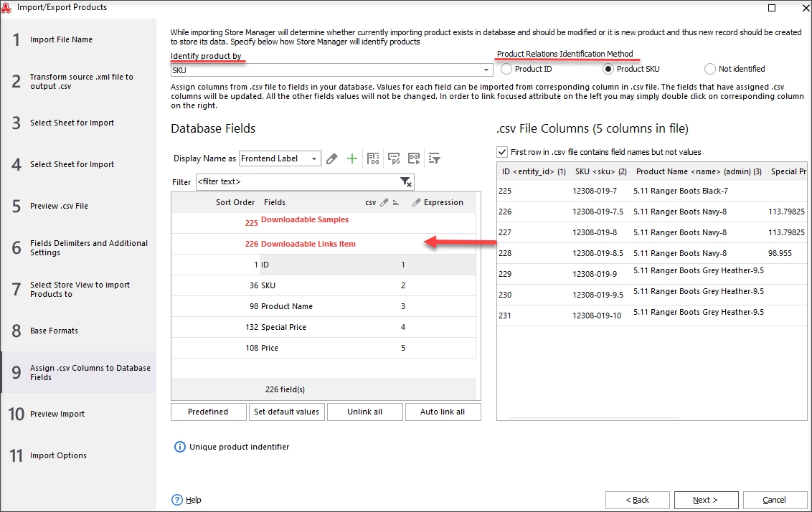
Task: Select the Price field row numbered 108
Action: tap(324, 347)
